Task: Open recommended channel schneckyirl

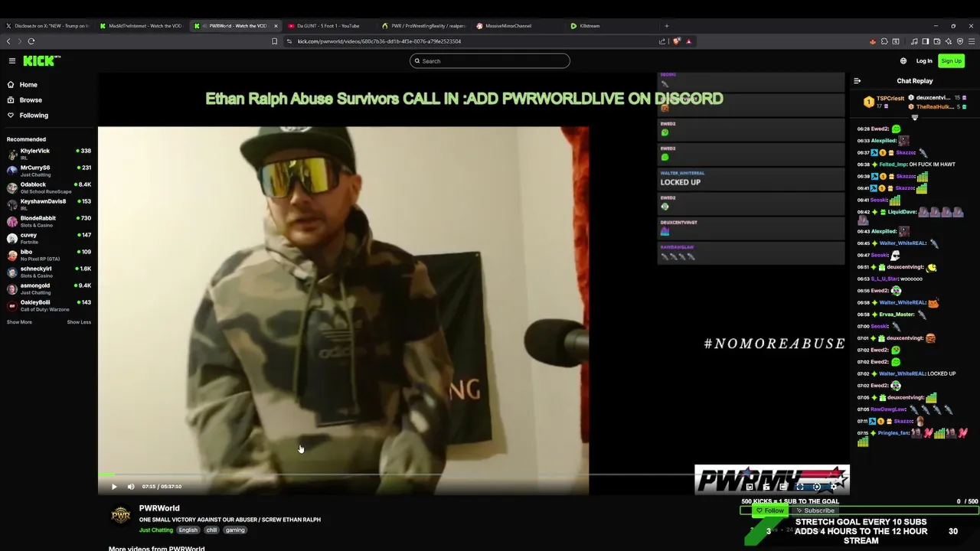Action: (x=49, y=272)
